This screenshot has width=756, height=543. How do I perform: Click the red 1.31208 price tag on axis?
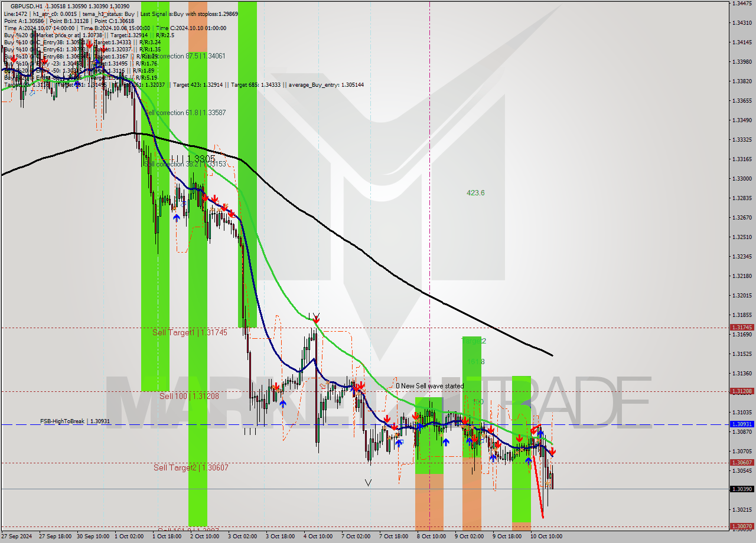pos(742,391)
